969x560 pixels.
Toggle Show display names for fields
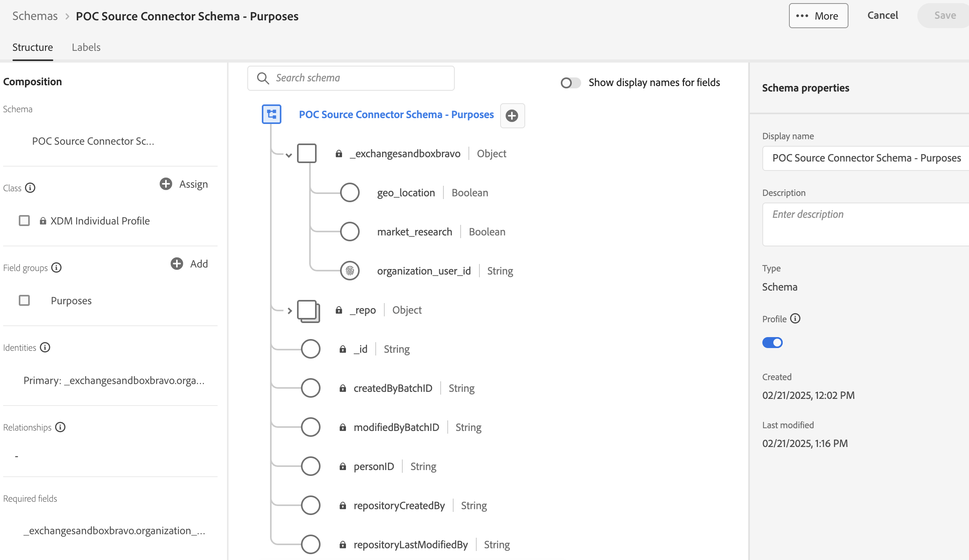(x=570, y=83)
